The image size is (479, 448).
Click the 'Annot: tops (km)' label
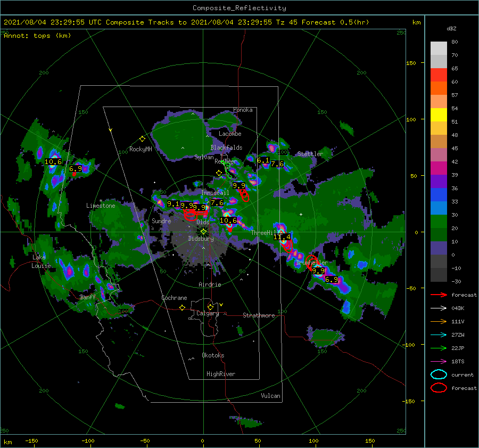point(37,36)
